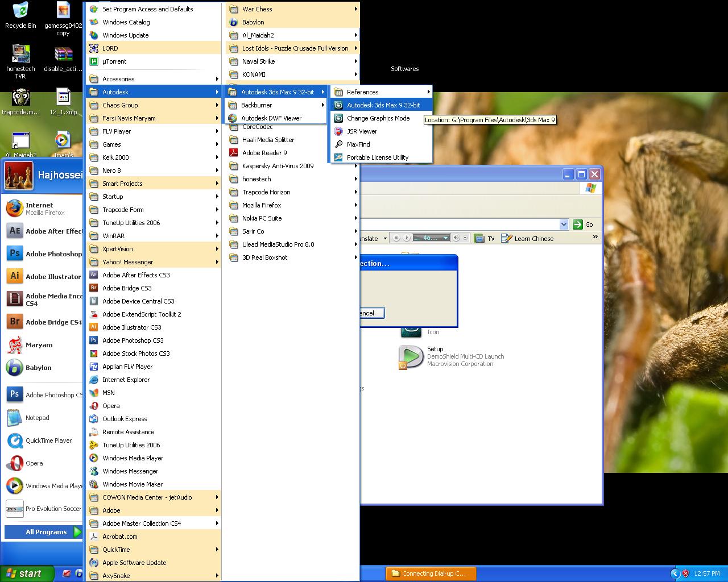728x582 pixels.
Task: Open the War Chess program group
Action: pos(292,9)
